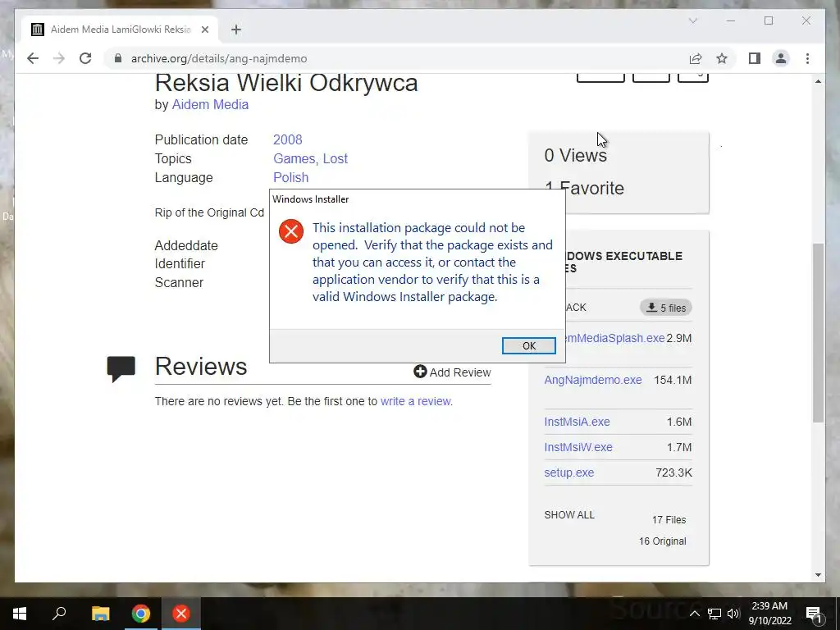The width and height of the screenshot is (840, 630).
Task: Open the 16 Original link
Action: pos(662,541)
